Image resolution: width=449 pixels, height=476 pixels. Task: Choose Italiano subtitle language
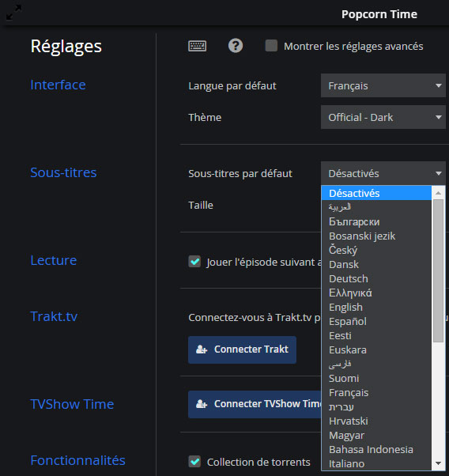(376, 464)
